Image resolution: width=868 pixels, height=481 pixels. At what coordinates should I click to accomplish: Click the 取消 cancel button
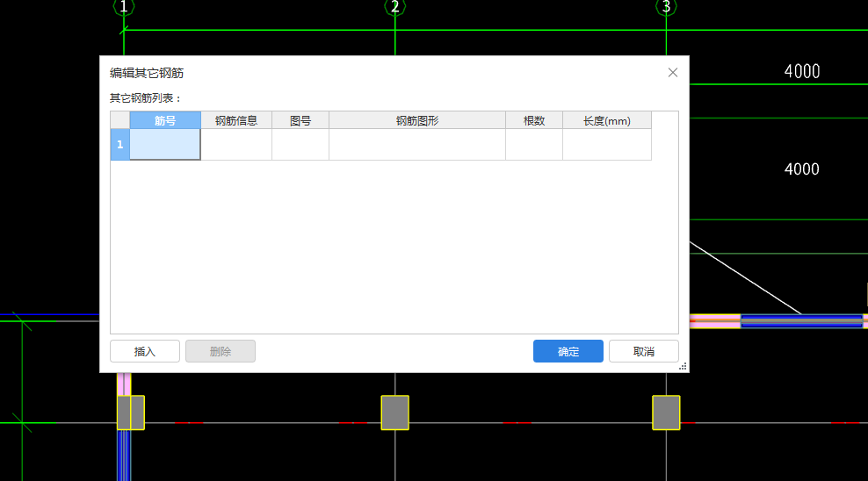click(x=644, y=351)
